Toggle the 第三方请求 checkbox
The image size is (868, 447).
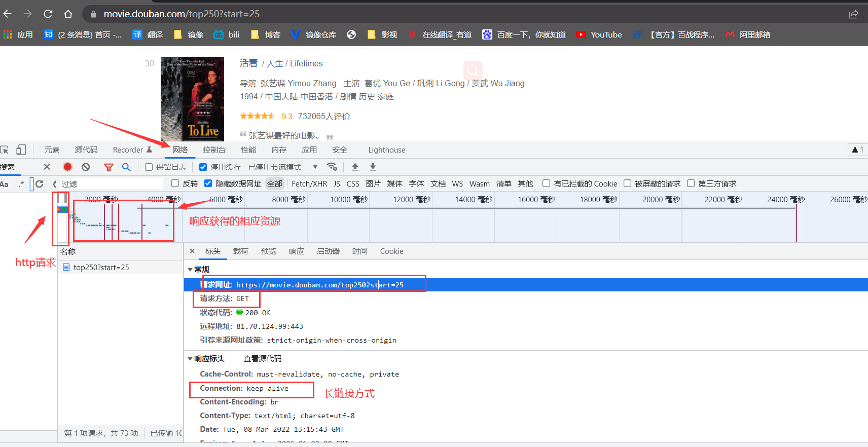coord(691,183)
